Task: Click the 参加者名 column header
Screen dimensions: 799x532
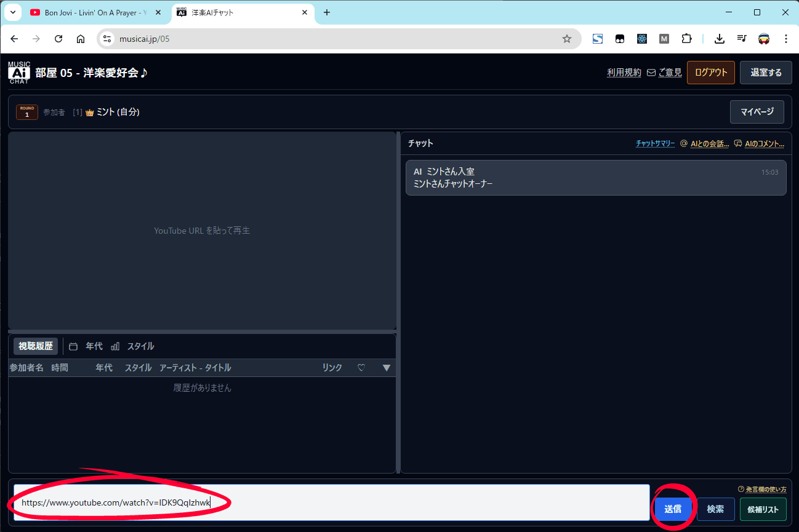Action: [x=26, y=368]
